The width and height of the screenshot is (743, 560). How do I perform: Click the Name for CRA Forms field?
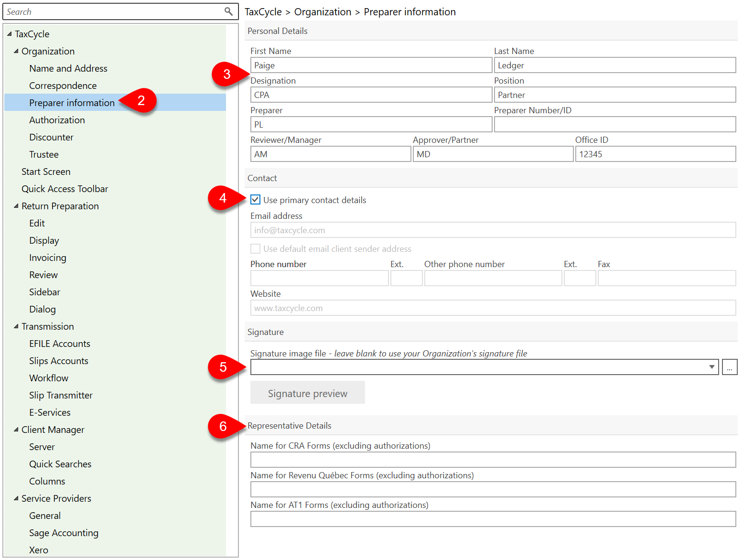(493, 460)
